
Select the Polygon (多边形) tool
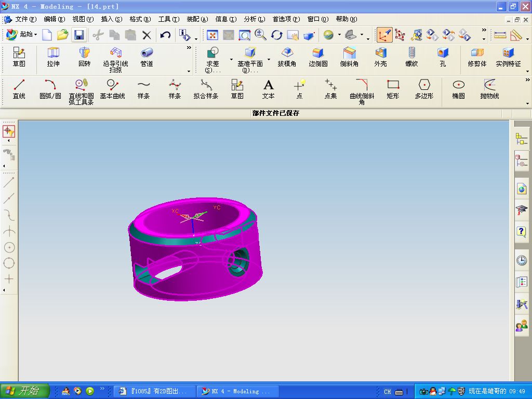coord(424,89)
